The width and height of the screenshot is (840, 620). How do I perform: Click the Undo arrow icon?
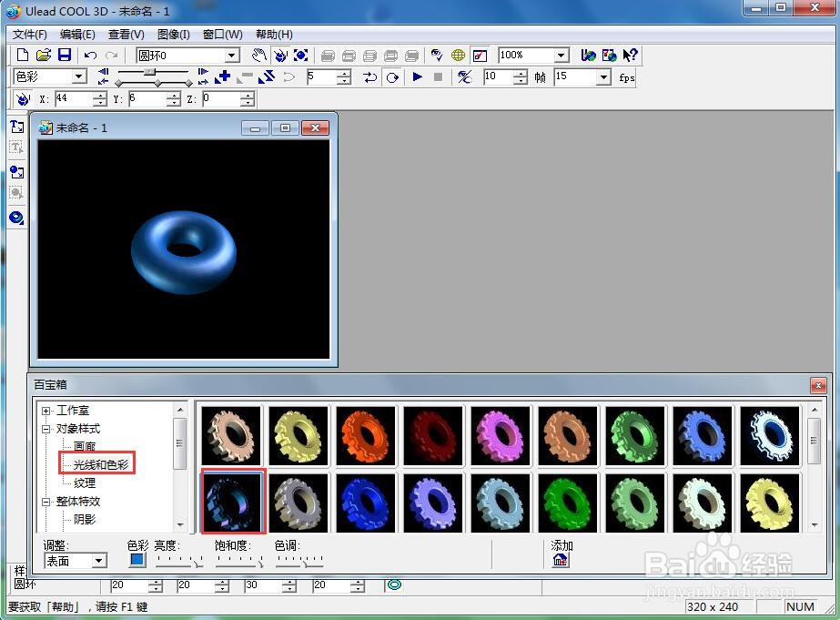click(90, 56)
